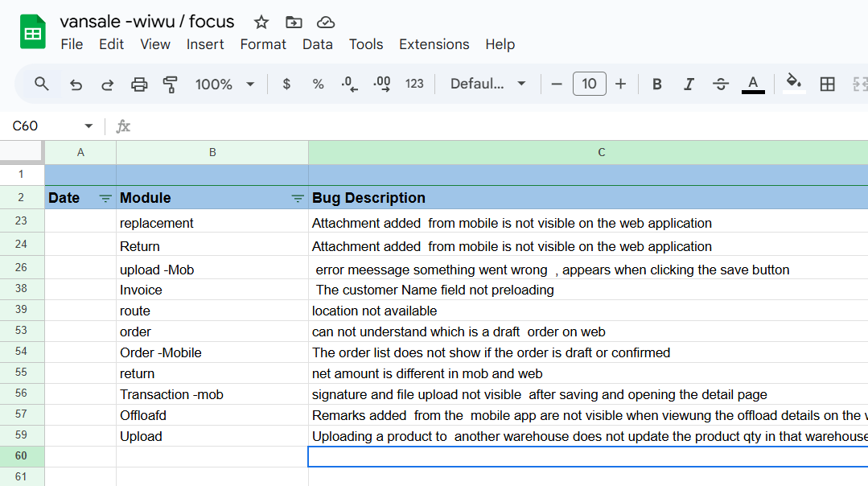Toggle italic text style

pos(689,84)
